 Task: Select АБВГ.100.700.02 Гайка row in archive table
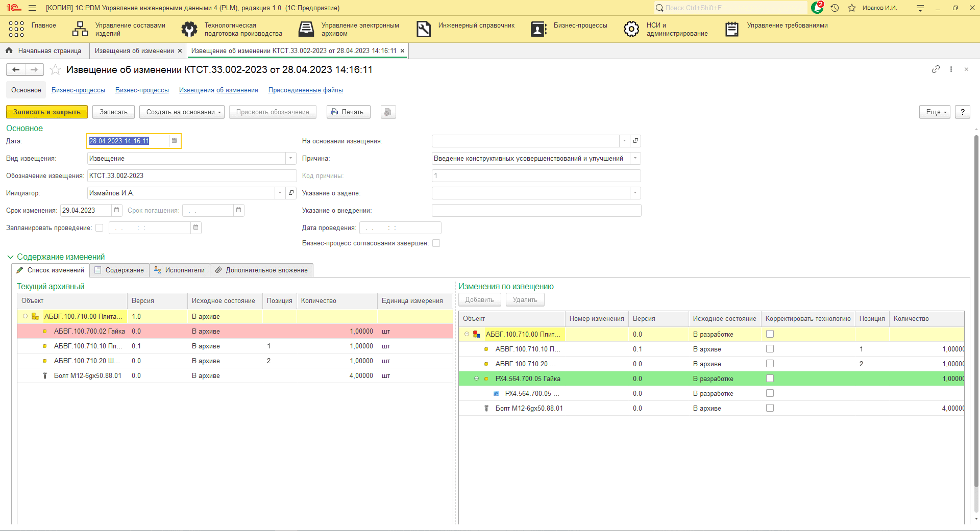[x=235, y=331]
